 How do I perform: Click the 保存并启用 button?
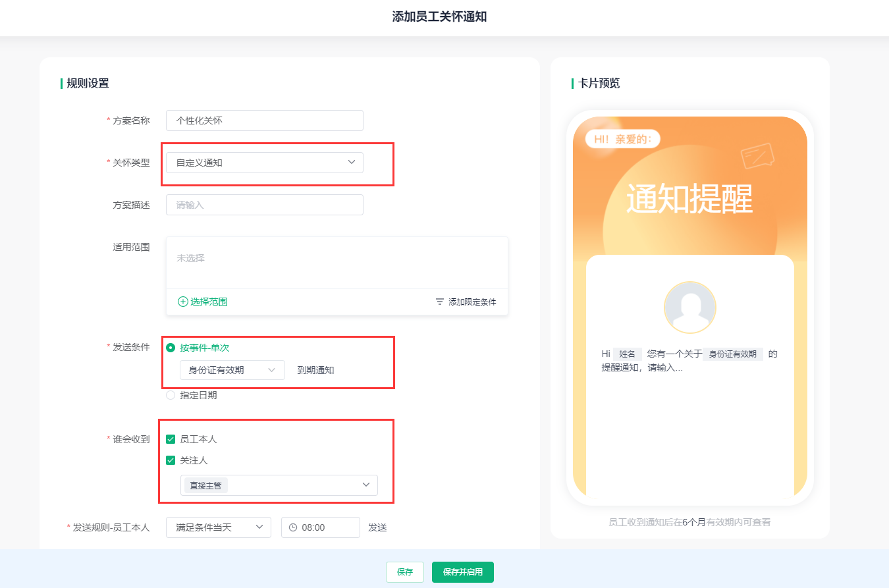[462, 572]
